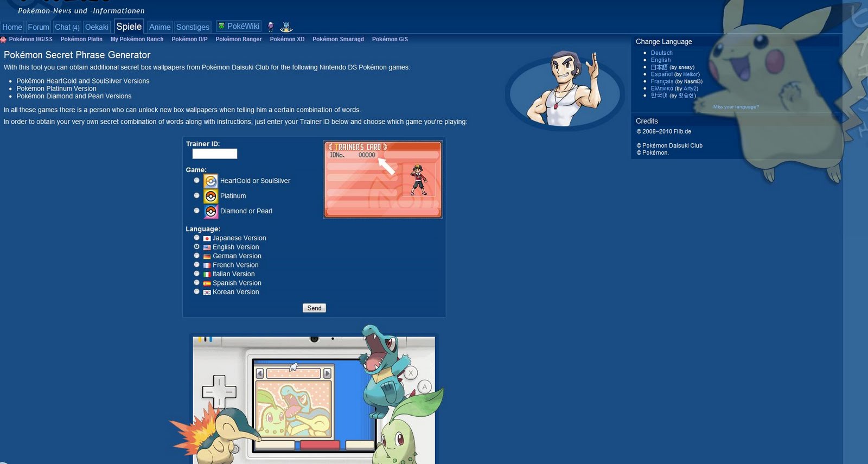This screenshot has height=464, width=868.
Task: Switch the page language to Français
Action: [x=662, y=81]
